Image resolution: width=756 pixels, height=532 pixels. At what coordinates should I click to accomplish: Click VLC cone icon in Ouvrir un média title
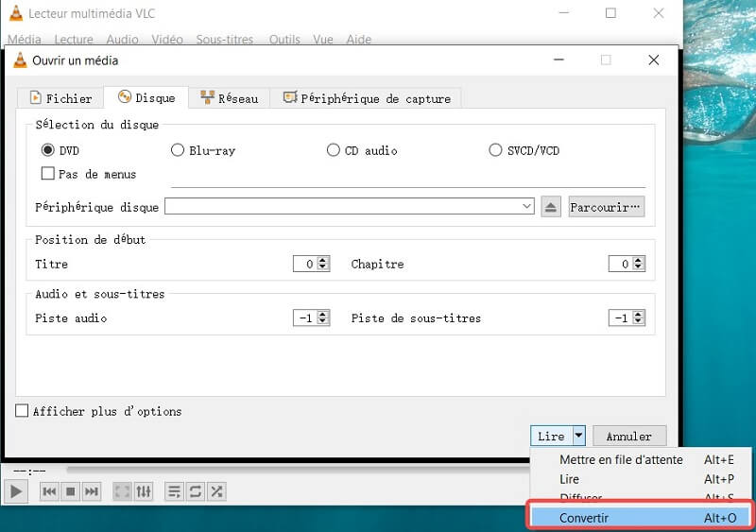pyautogui.click(x=20, y=60)
